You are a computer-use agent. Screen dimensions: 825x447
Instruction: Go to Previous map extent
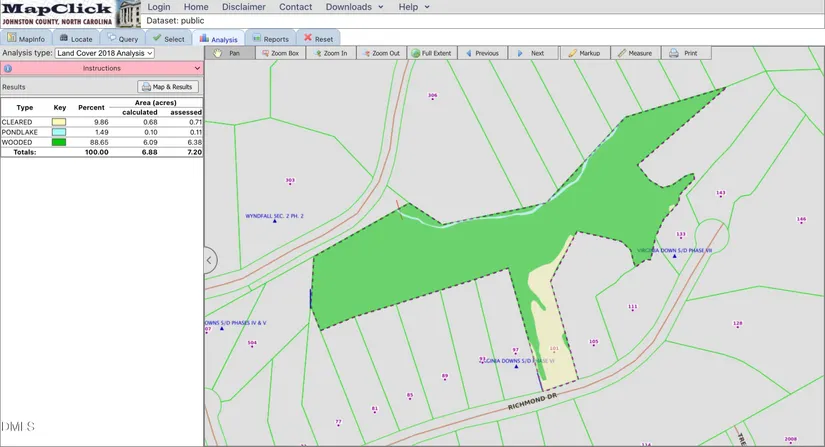tap(481, 53)
